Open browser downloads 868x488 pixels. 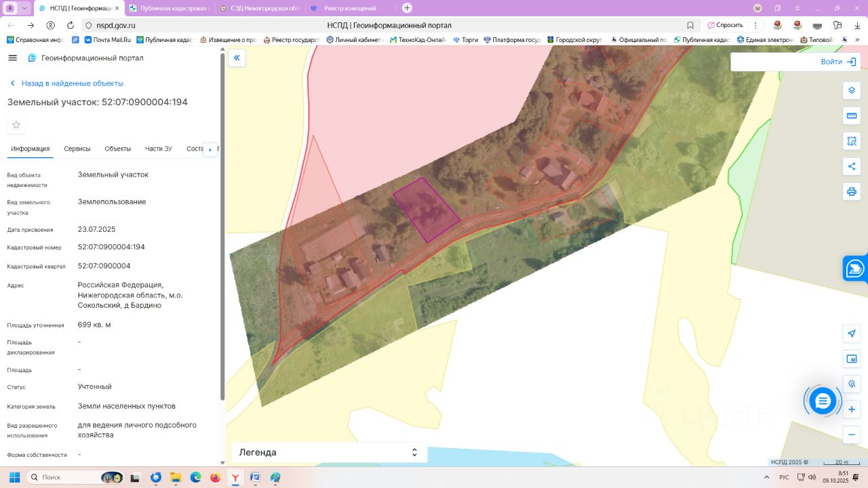click(x=857, y=25)
